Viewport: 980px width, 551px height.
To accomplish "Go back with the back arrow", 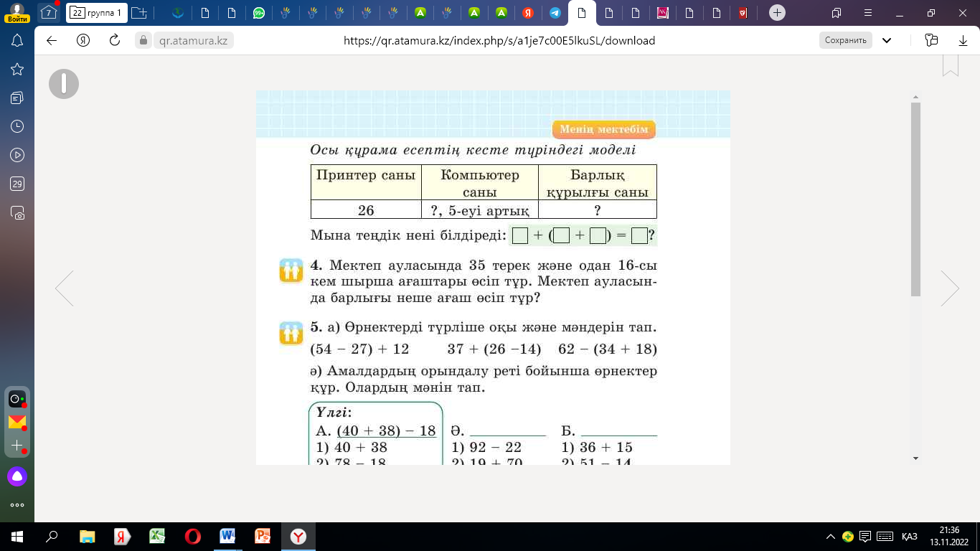I will pos(52,41).
